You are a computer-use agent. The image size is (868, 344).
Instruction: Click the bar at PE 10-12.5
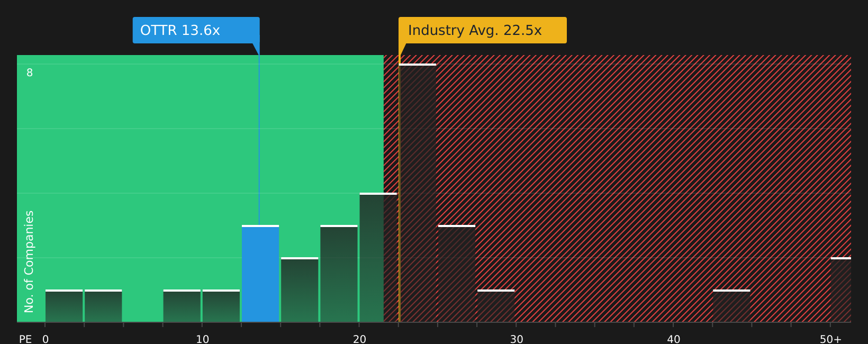(x=221, y=306)
